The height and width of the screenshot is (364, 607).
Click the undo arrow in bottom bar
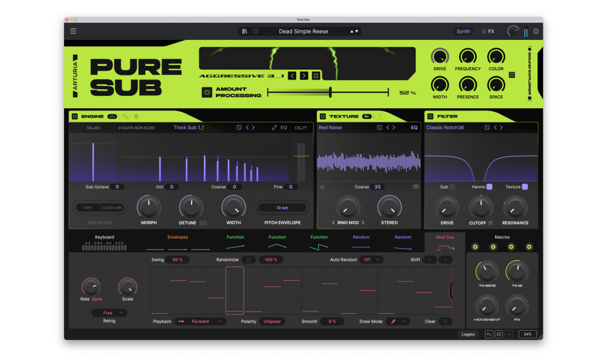pyautogui.click(x=489, y=334)
